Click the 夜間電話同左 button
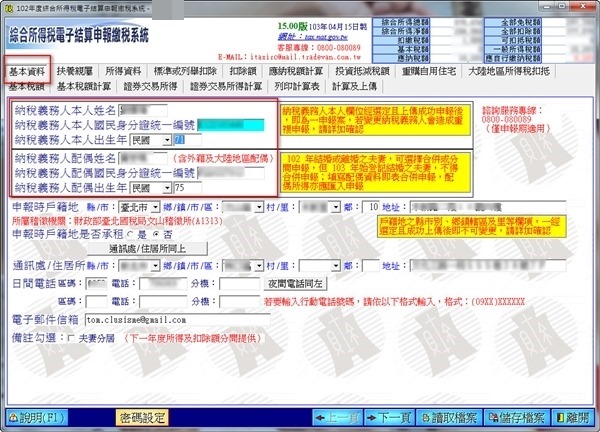The image size is (600, 432). pyautogui.click(x=295, y=284)
